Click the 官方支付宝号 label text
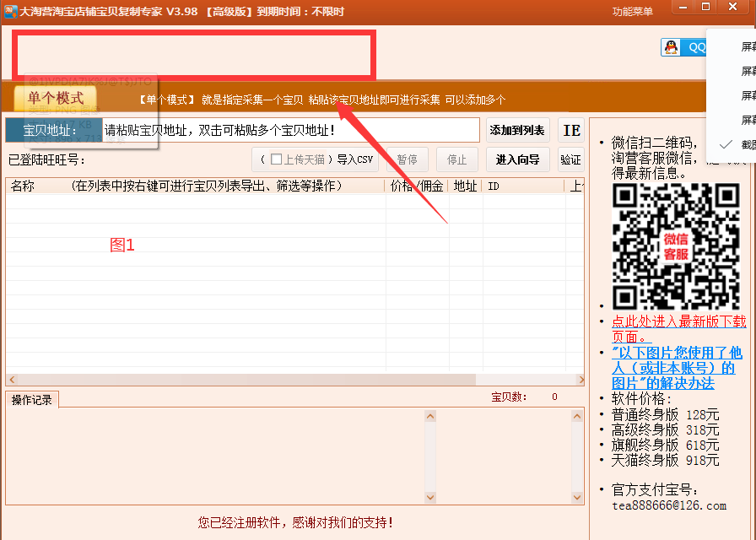The width and height of the screenshot is (756, 540). tap(655, 490)
